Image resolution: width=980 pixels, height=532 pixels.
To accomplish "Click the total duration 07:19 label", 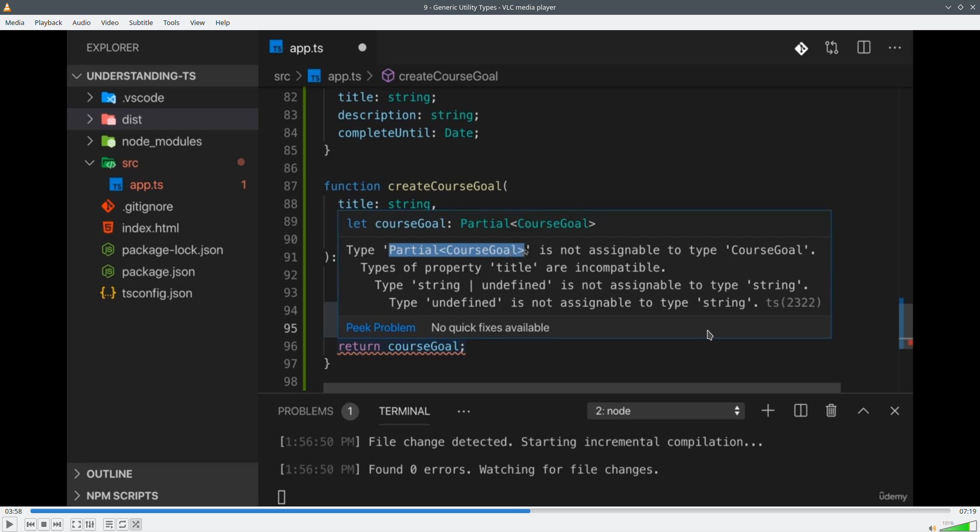I will coord(968,511).
